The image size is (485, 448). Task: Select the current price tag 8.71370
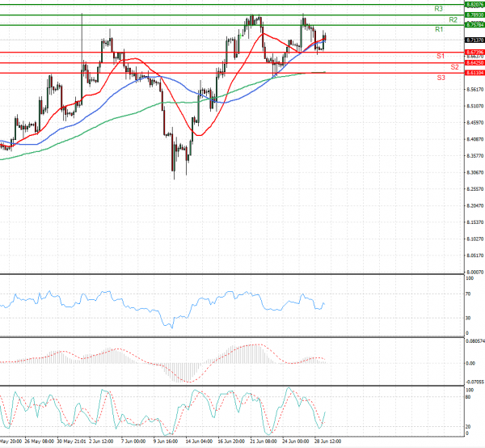(x=474, y=40)
